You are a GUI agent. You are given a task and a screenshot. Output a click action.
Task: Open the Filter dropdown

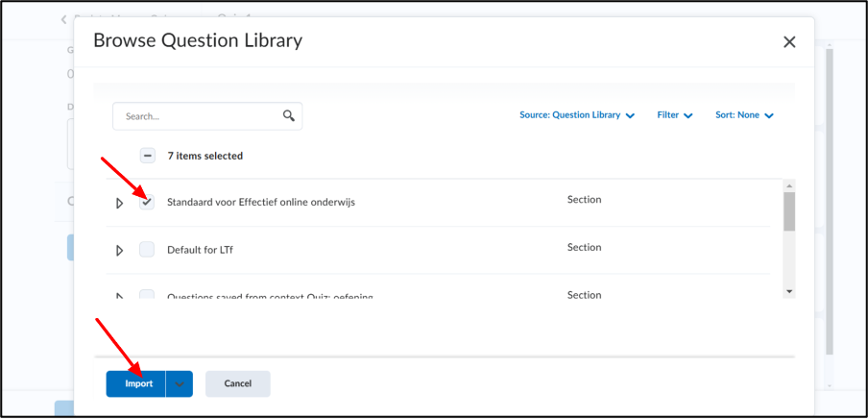tap(675, 115)
